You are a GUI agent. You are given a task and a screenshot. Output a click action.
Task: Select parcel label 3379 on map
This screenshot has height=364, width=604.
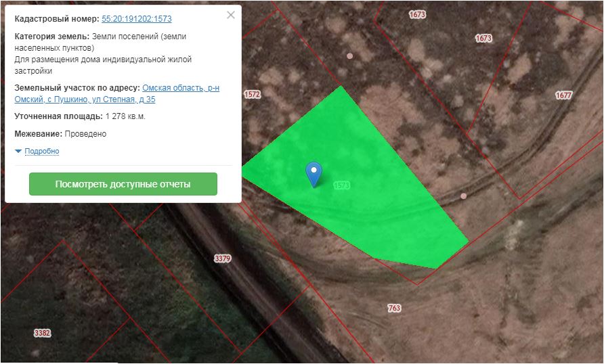click(x=223, y=258)
